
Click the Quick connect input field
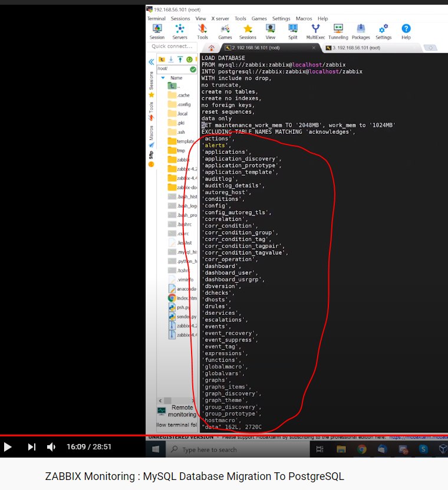[x=172, y=46]
